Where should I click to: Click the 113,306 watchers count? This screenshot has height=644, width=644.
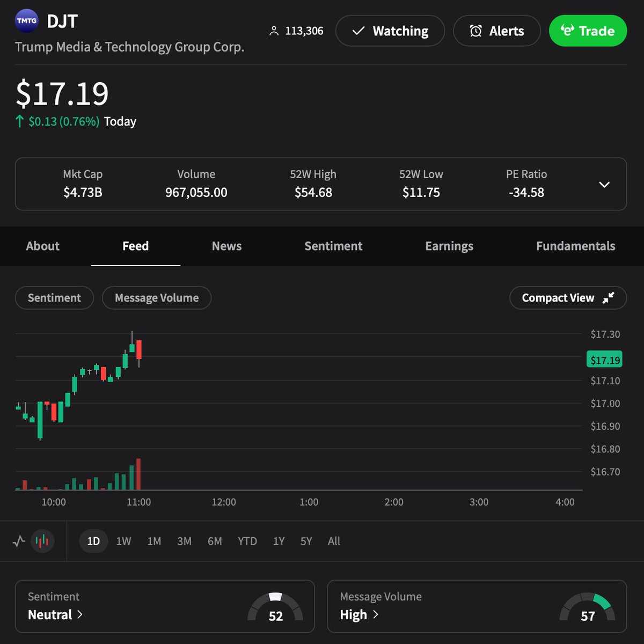(304, 31)
